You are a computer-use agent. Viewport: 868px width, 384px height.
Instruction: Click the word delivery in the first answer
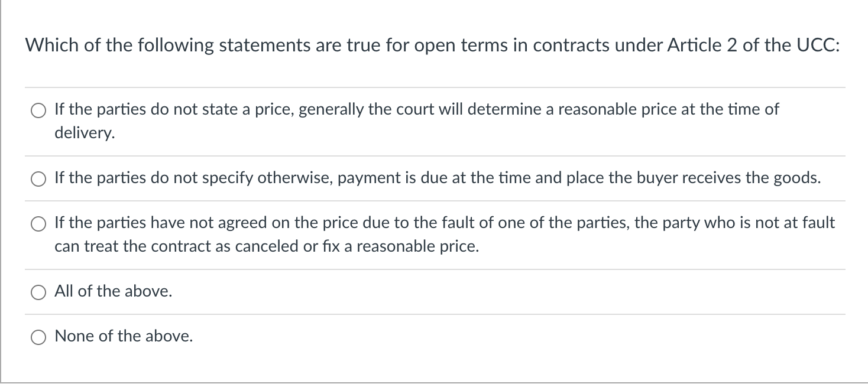point(83,133)
